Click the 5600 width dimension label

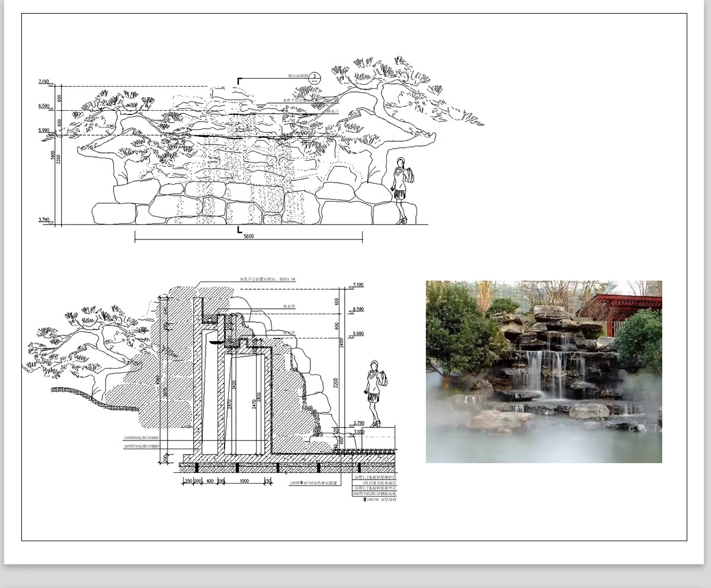pyautogui.click(x=249, y=235)
